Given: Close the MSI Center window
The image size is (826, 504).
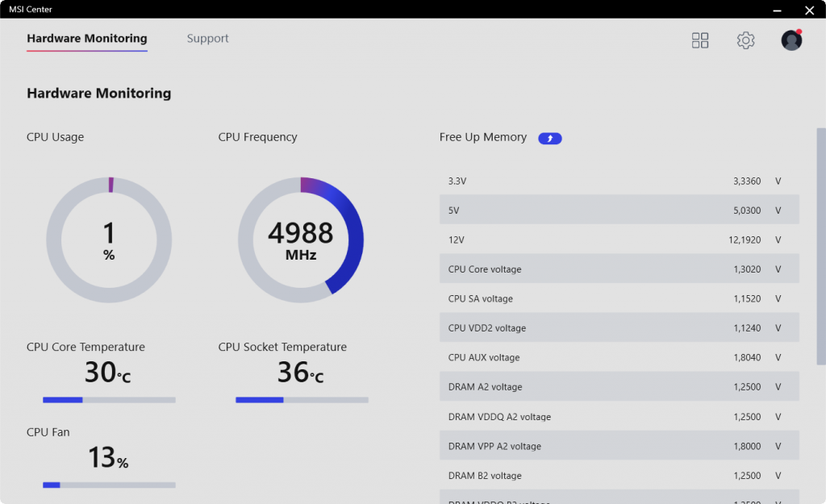Looking at the screenshot, I should [x=810, y=10].
